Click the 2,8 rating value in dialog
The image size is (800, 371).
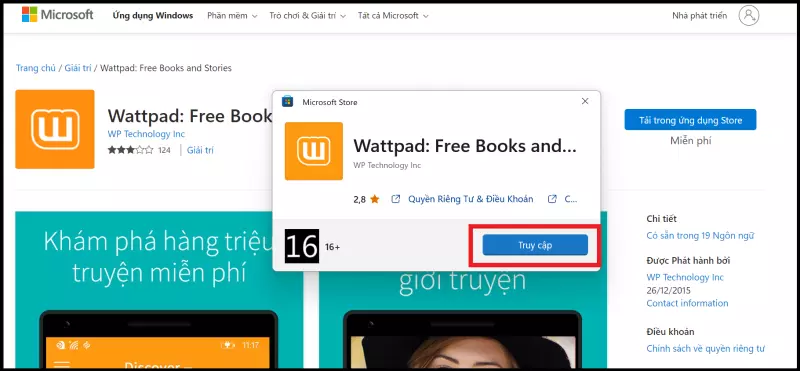coord(359,199)
